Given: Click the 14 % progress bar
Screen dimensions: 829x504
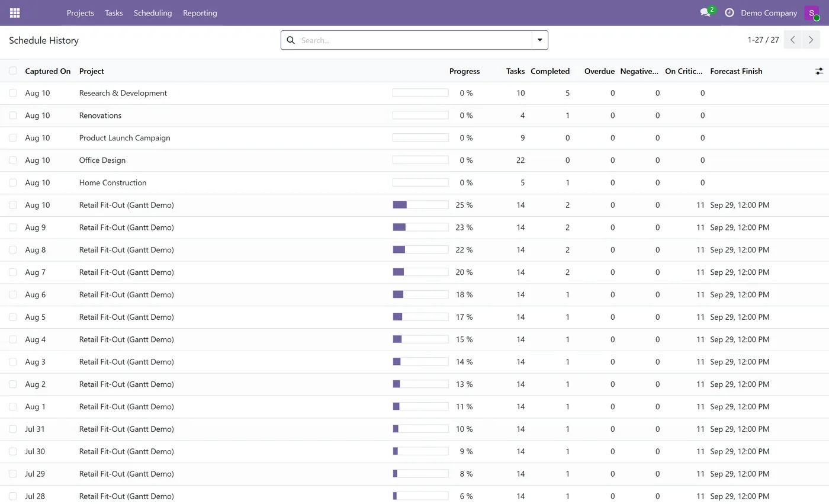Looking at the screenshot, I should (420, 362).
